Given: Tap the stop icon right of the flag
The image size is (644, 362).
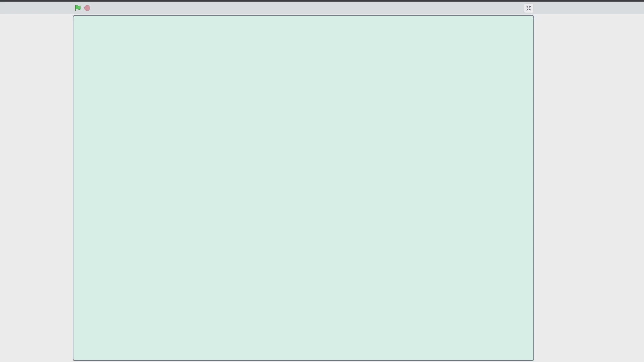Looking at the screenshot, I should pyautogui.click(x=87, y=8).
